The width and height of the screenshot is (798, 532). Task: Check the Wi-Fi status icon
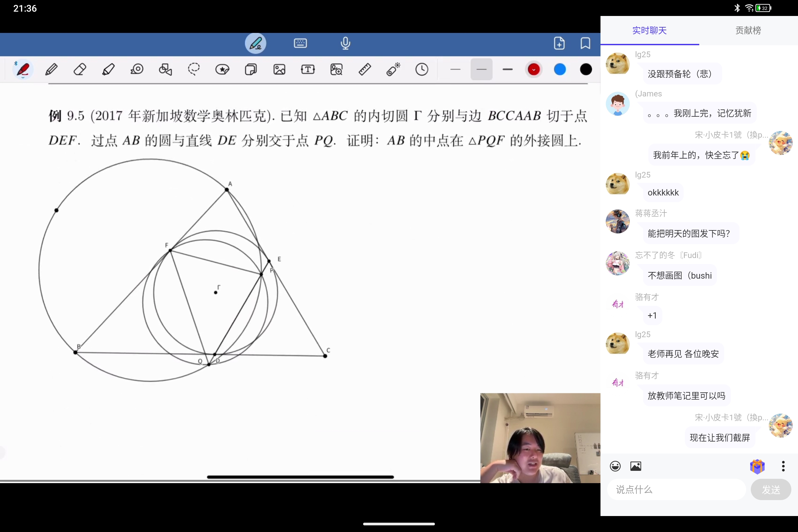[749, 8]
